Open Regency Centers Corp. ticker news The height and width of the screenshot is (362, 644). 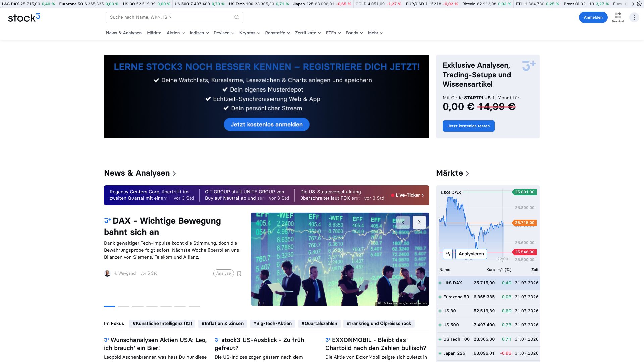click(152, 195)
